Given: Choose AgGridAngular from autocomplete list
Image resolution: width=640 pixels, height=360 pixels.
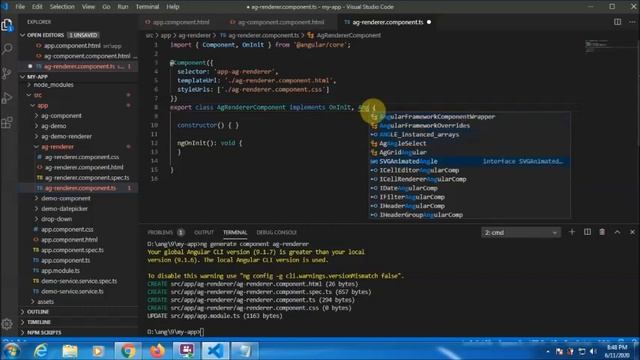Looking at the screenshot, I should pos(469,152).
